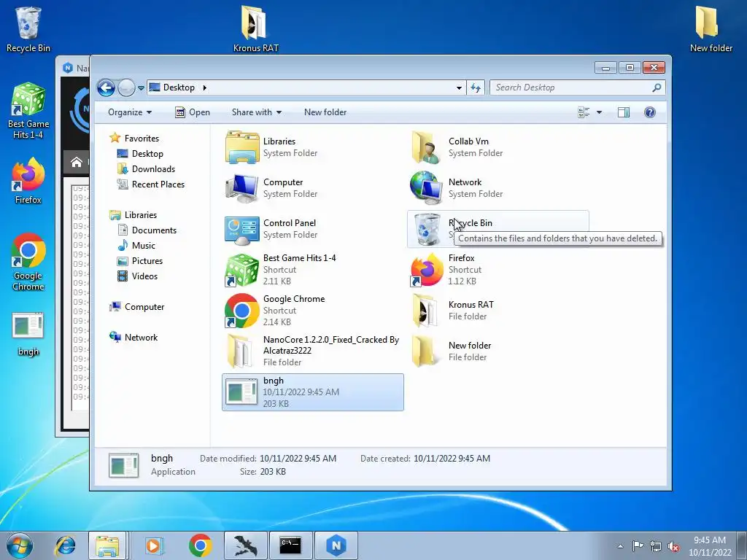Expand the address bar history dropdown
Viewport: 747px width, 560px height.
point(459,87)
